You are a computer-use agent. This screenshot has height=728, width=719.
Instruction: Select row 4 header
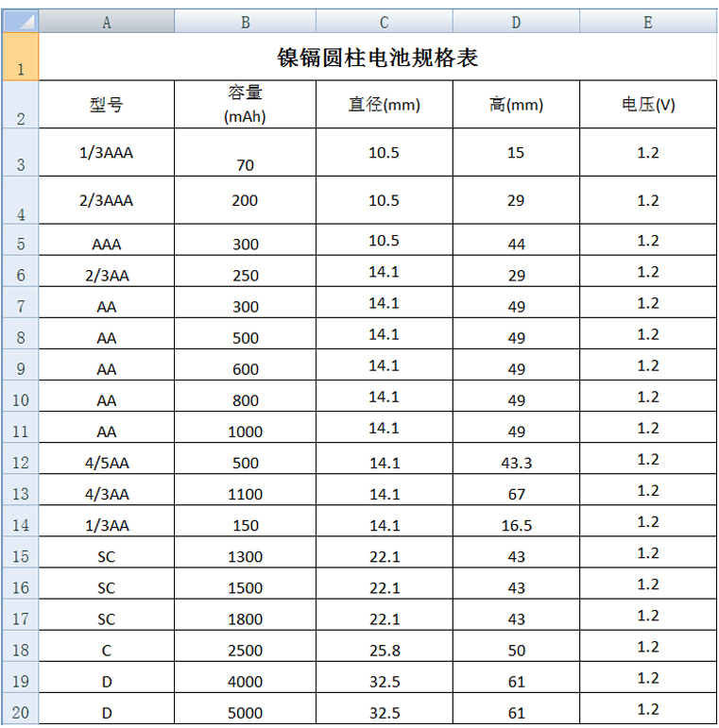coord(21,200)
